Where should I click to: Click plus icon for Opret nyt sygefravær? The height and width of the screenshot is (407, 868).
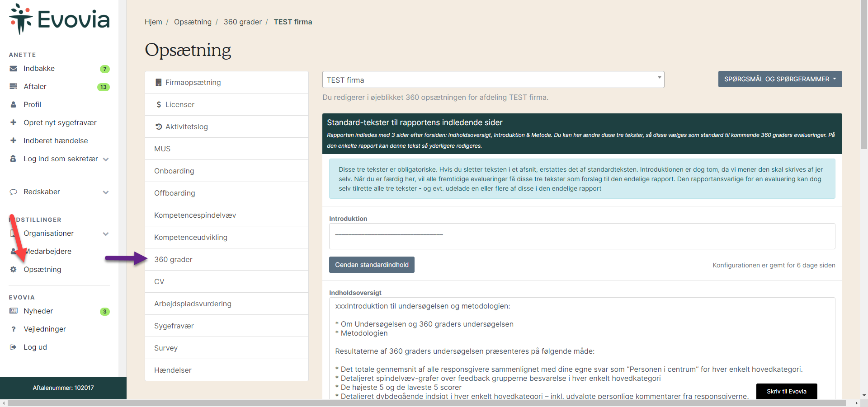tap(14, 122)
